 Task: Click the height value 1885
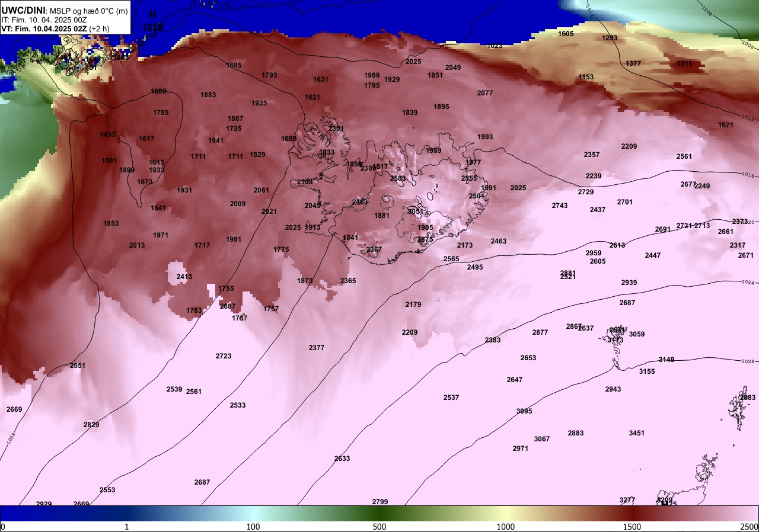click(x=234, y=65)
